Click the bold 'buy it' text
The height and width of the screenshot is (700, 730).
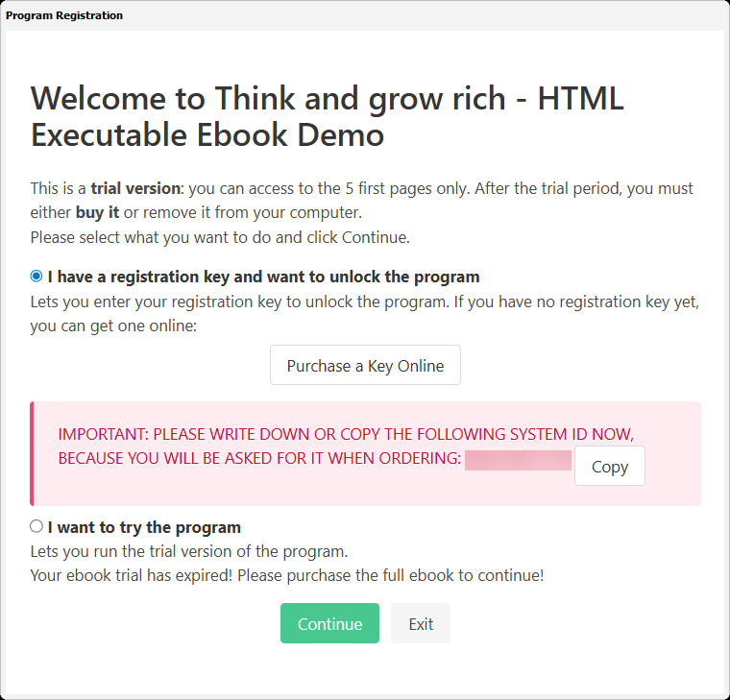97,212
